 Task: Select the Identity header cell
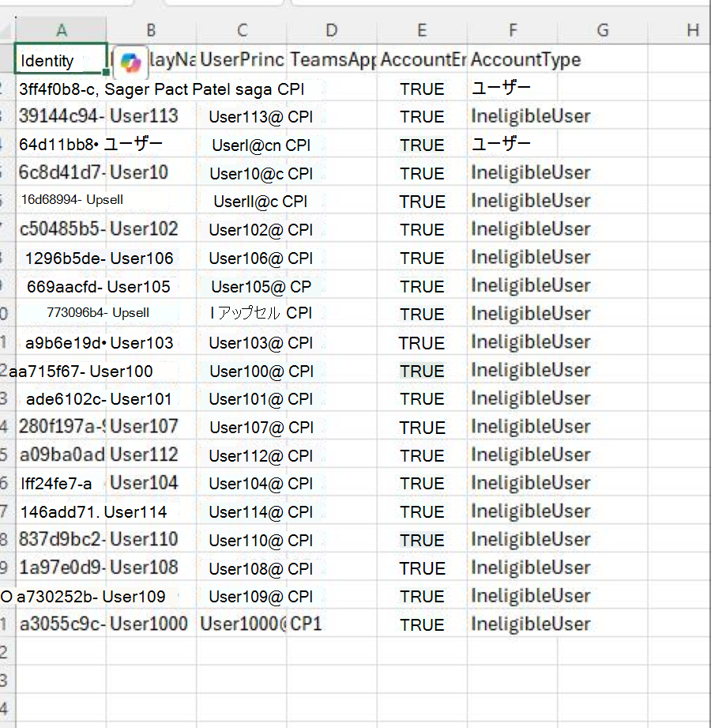tap(61, 59)
